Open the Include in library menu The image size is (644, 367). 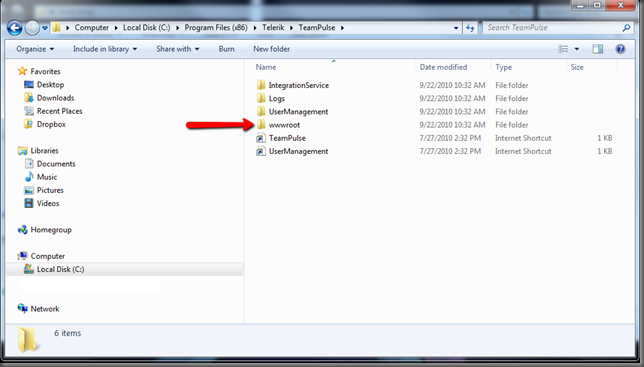[x=105, y=49]
